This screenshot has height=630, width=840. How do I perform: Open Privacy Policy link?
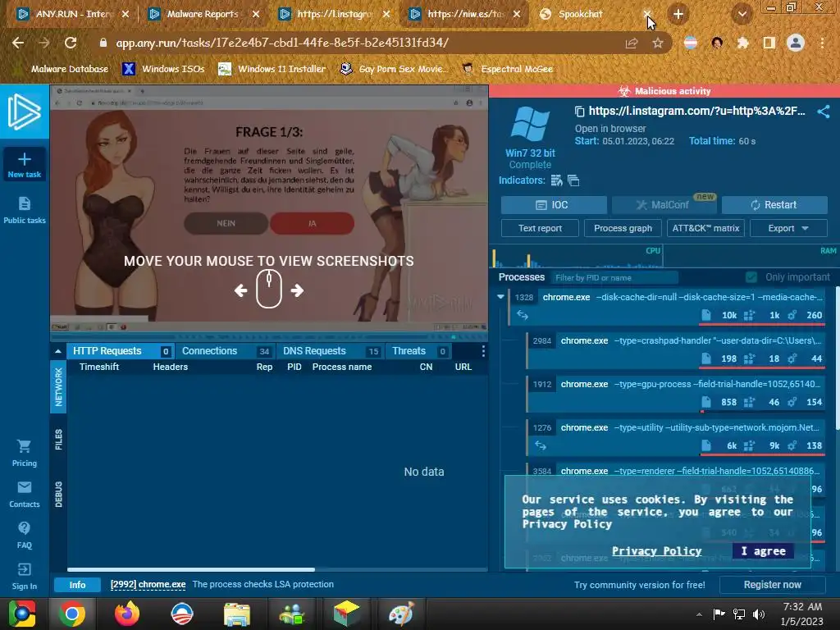point(657,550)
